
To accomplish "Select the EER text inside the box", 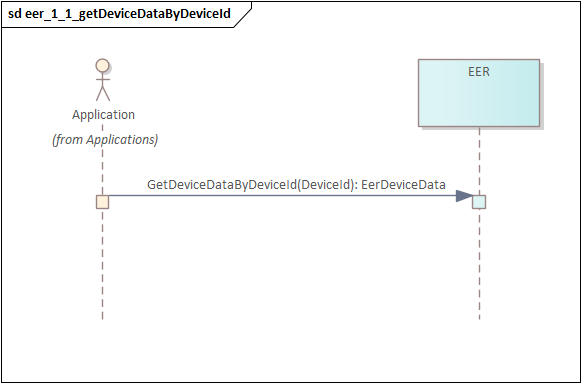I will tap(479, 72).
